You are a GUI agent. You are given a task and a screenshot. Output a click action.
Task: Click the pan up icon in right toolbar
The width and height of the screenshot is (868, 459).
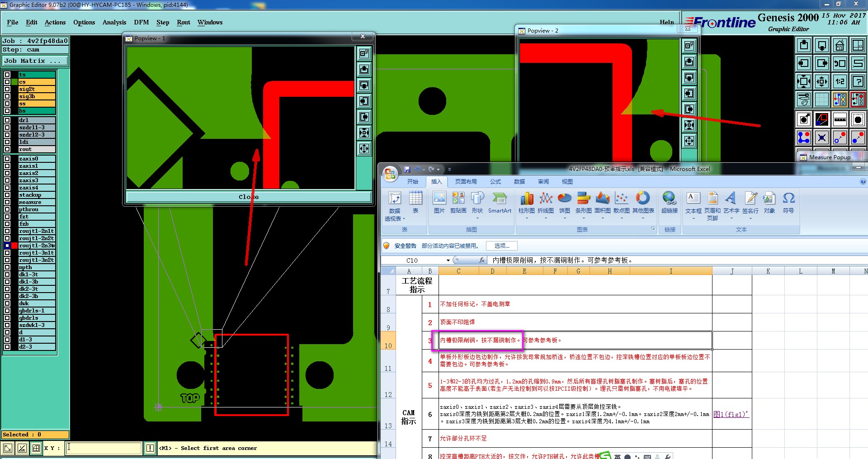point(804,45)
